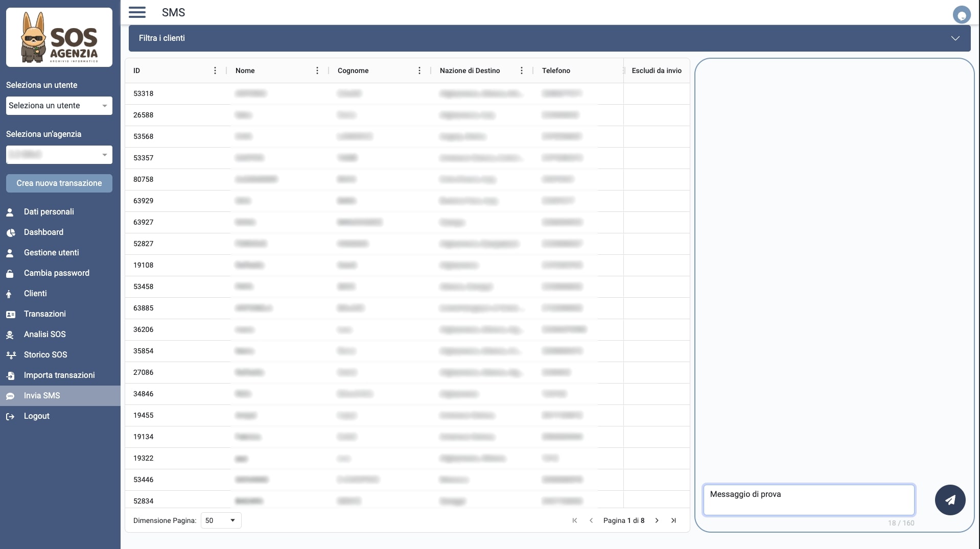Image resolution: width=980 pixels, height=549 pixels.
Task: Change the Dimensione Pagina dropdown value
Action: [x=221, y=520]
